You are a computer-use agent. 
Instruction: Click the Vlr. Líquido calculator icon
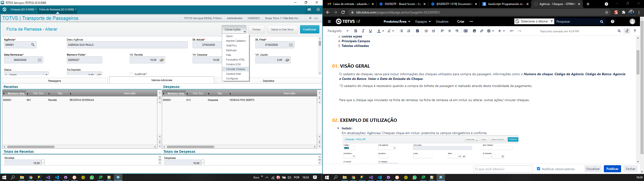[287, 60]
